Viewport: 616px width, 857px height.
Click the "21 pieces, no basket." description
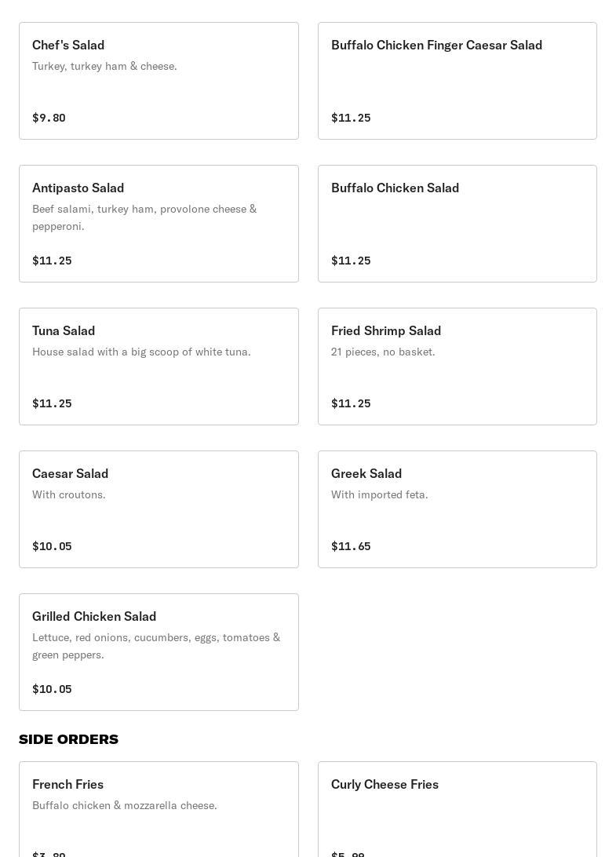383,352
